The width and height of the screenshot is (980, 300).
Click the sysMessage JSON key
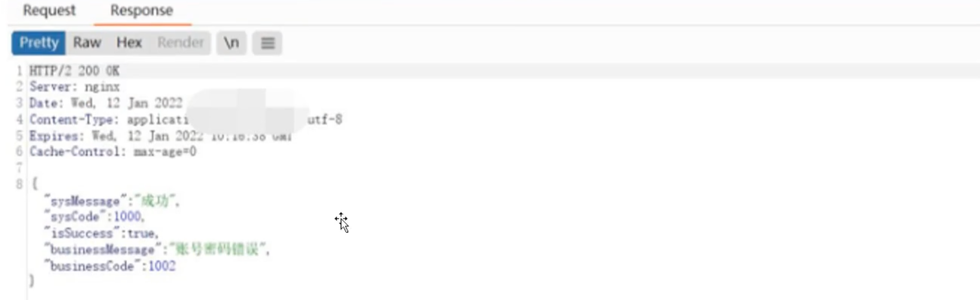pos(86,201)
